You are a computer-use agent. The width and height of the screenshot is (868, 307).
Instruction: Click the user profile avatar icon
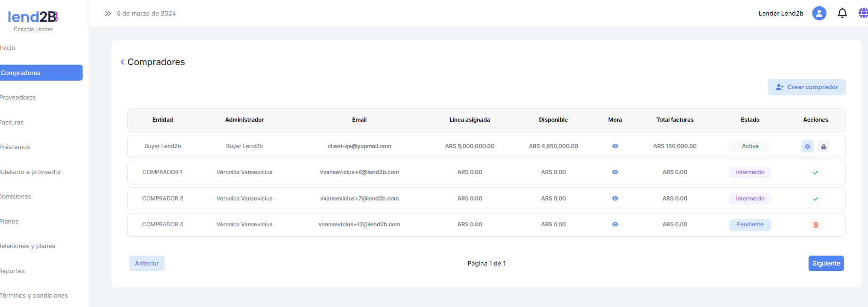pyautogui.click(x=819, y=13)
